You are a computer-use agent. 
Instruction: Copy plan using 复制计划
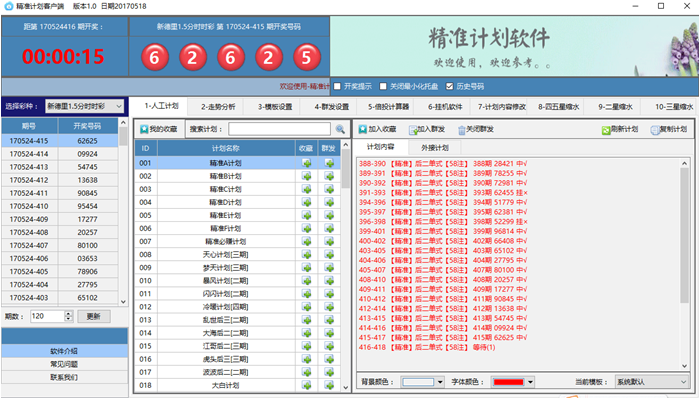[x=669, y=129]
